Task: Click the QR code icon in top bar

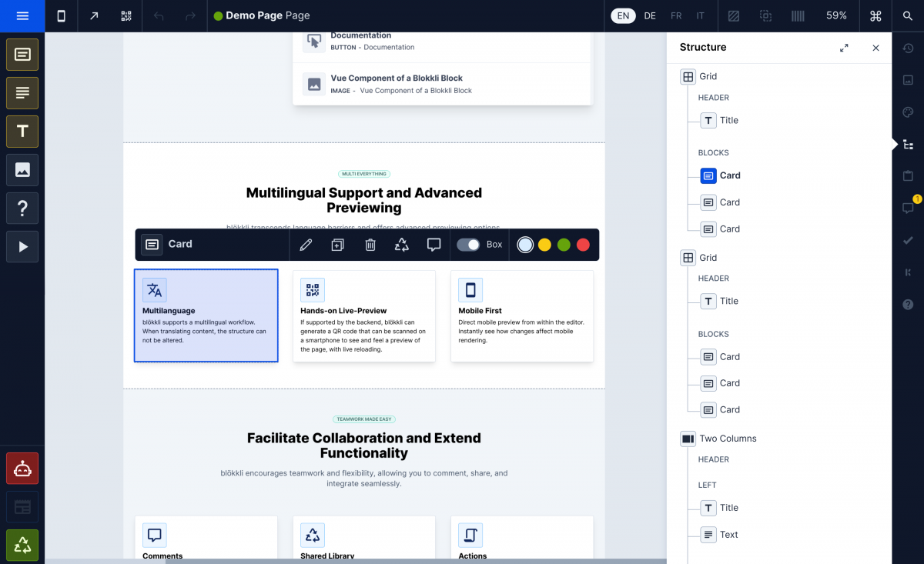Action: [126, 15]
